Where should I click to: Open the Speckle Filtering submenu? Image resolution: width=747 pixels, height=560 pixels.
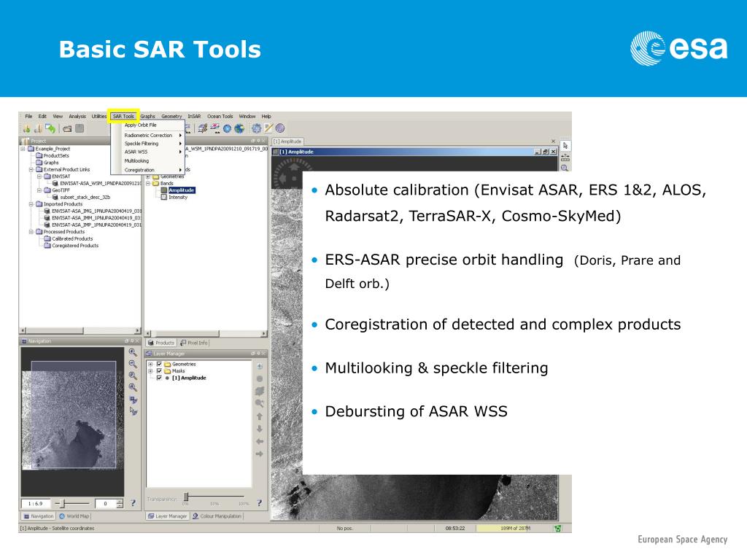(147, 144)
